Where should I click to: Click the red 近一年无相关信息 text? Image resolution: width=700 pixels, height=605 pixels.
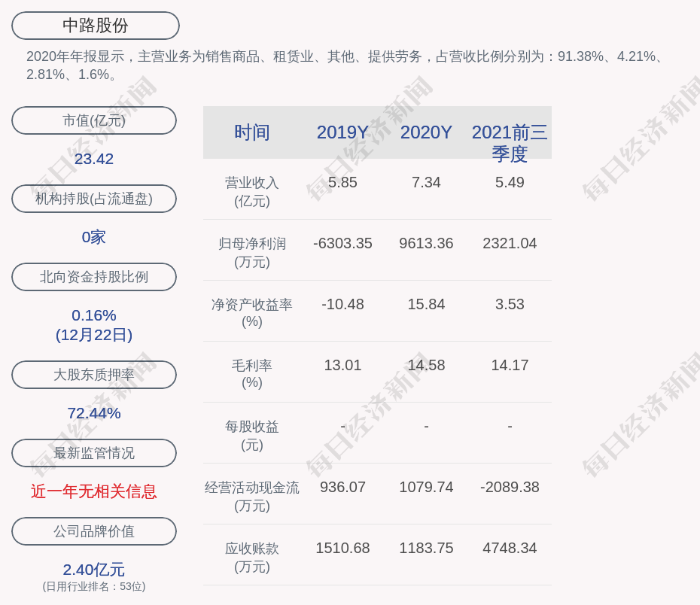click(94, 491)
